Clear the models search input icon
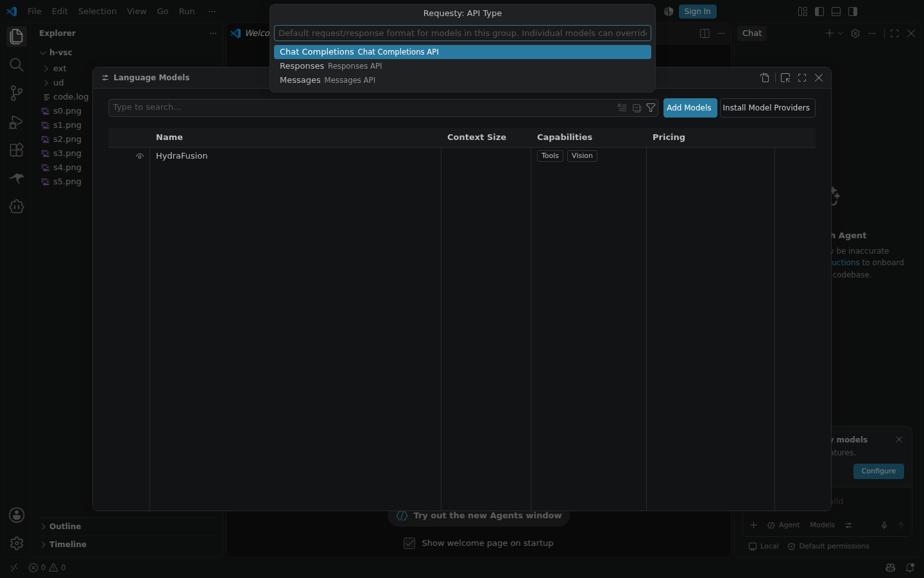The height and width of the screenshot is (578, 924). point(622,108)
